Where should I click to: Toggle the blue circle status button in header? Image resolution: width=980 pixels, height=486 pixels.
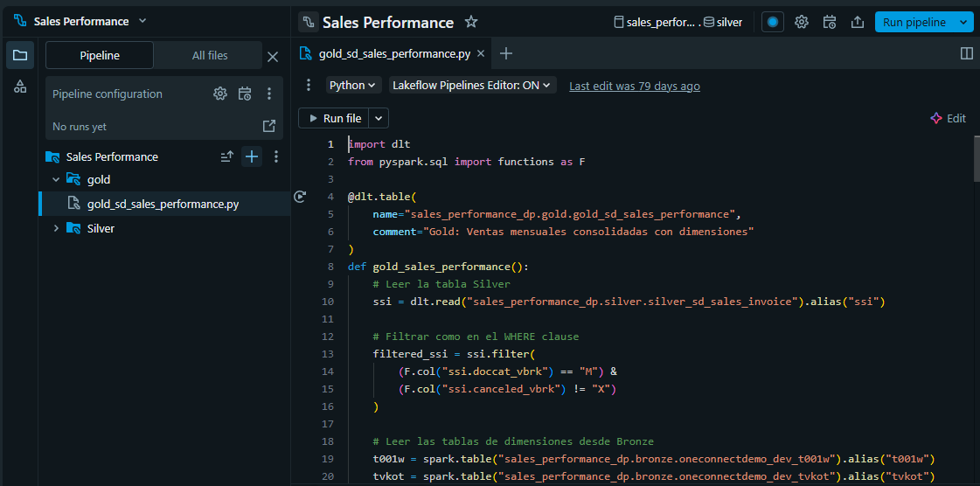tap(772, 22)
